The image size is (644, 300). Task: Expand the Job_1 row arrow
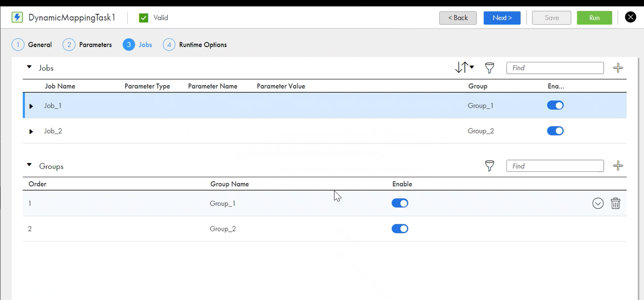(31, 106)
